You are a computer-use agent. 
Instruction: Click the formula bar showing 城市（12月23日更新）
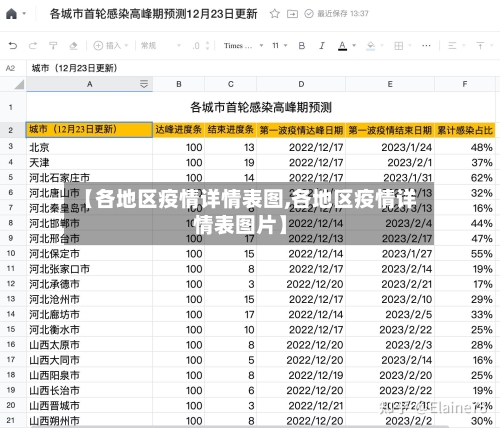click(75, 68)
